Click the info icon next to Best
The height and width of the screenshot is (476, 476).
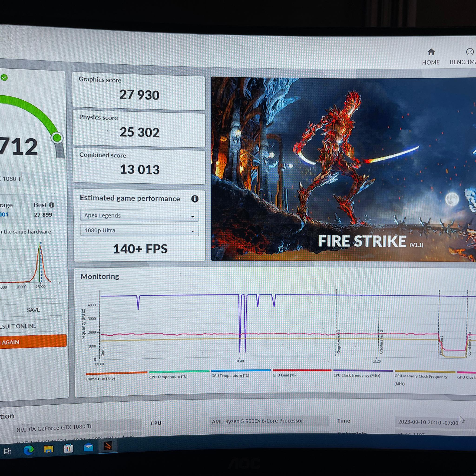(52, 205)
